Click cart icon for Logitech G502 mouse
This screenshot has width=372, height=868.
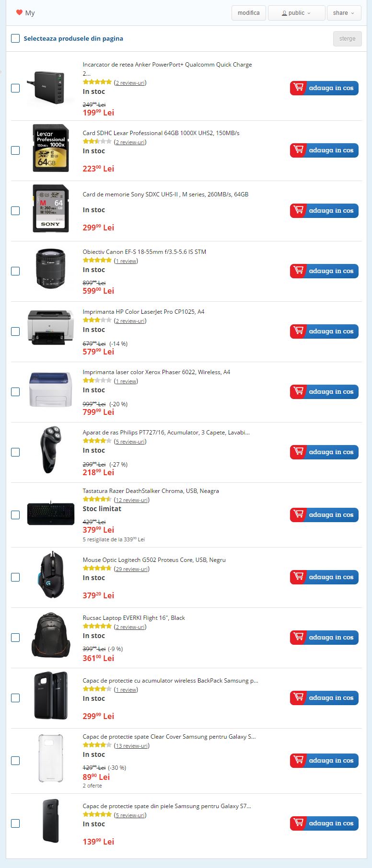[x=299, y=577]
